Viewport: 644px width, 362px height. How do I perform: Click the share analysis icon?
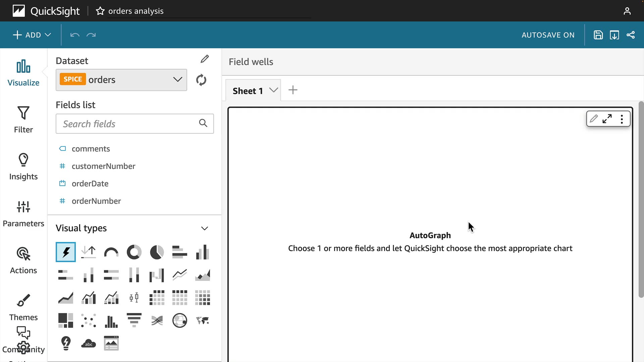[x=631, y=35]
